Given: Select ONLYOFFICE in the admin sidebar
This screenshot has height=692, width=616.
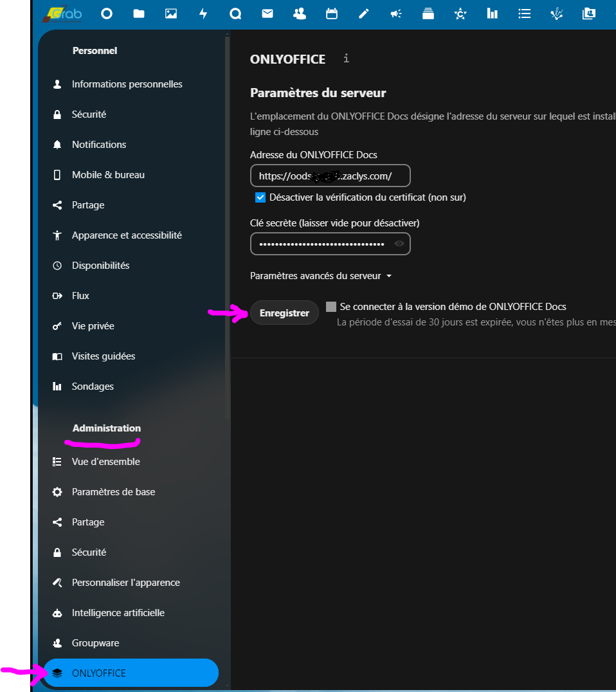Looking at the screenshot, I should (131, 673).
